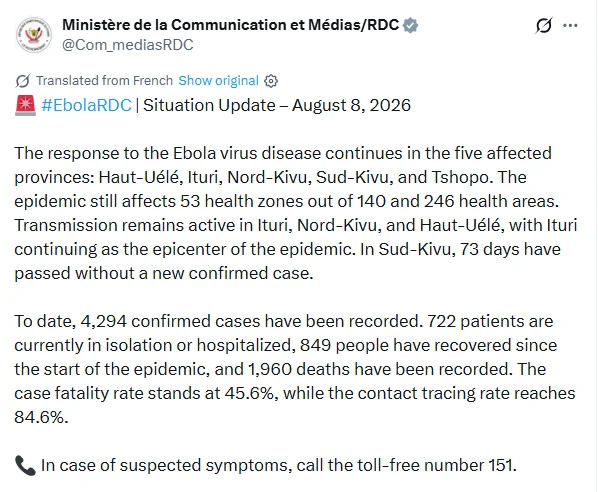Open translation settings gear icon
The width and height of the screenshot is (598, 492).
coord(271,81)
